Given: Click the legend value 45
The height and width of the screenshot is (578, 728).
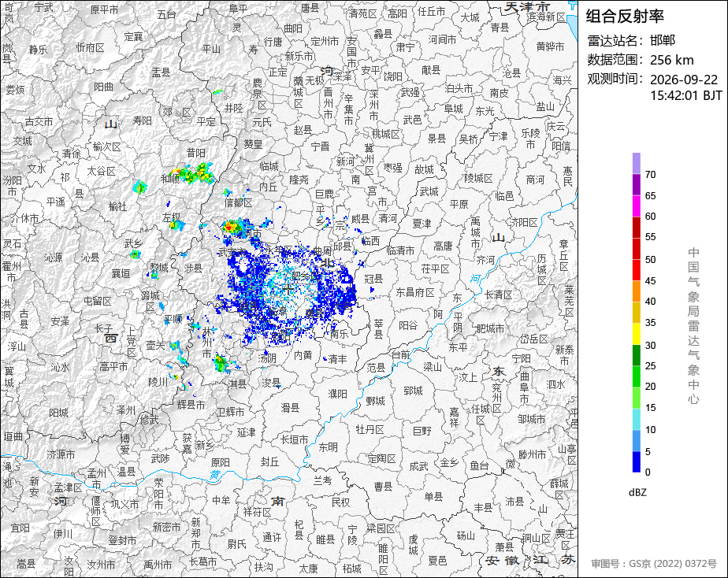Looking at the screenshot, I should point(651,280).
